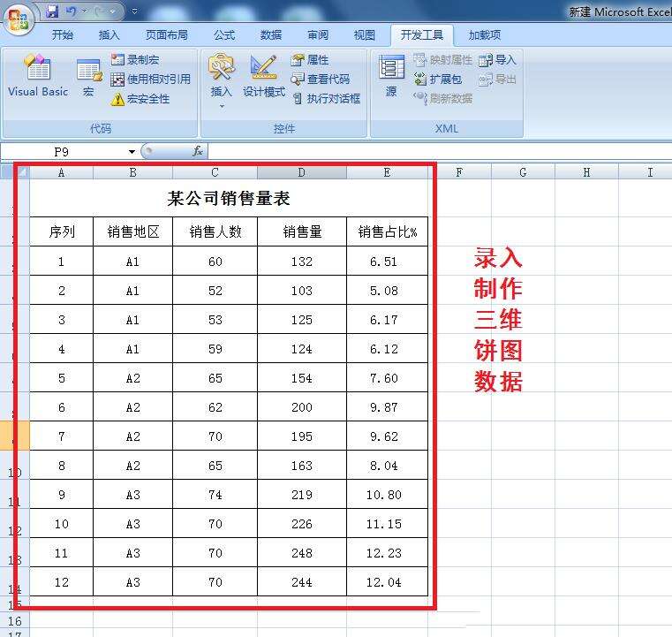The image size is (672, 637).
Task: Click 导出 export XML
Action: point(497,79)
